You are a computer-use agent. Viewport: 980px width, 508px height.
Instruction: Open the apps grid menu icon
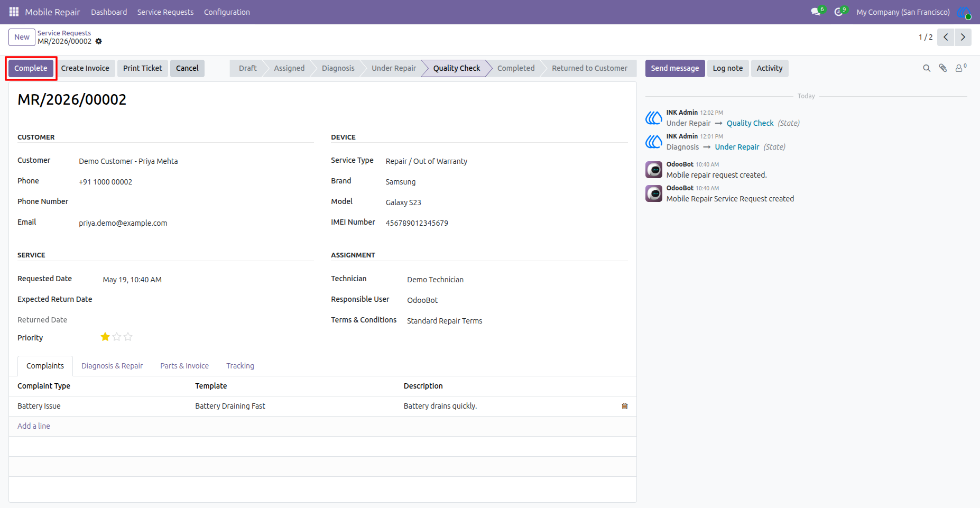pos(14,12)
